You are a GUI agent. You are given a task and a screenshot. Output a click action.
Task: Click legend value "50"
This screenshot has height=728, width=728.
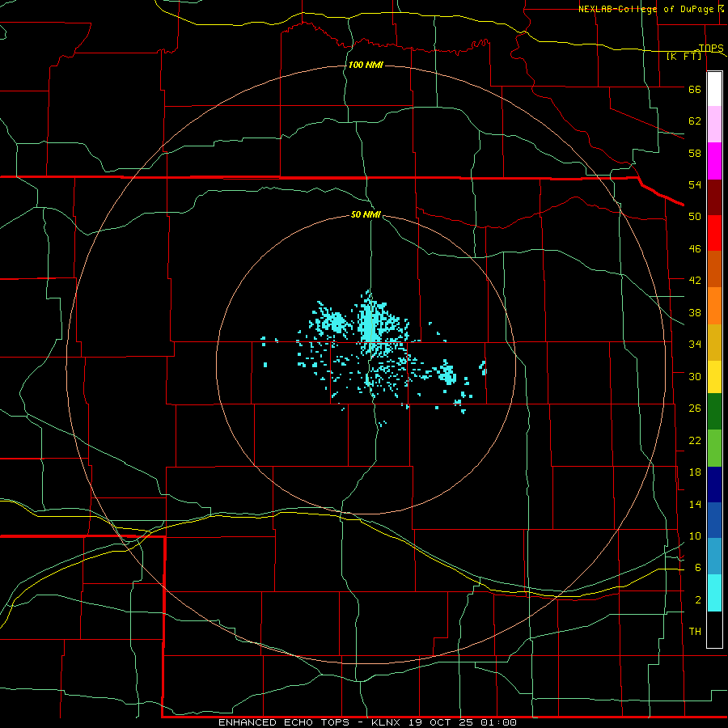[x=695, y=217]
